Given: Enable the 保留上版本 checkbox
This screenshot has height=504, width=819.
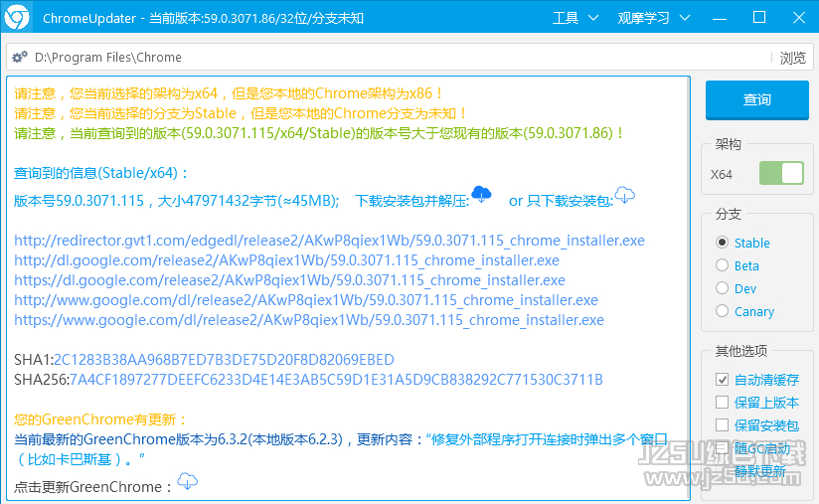Looking at the screenshot, I should coord(723,403).
